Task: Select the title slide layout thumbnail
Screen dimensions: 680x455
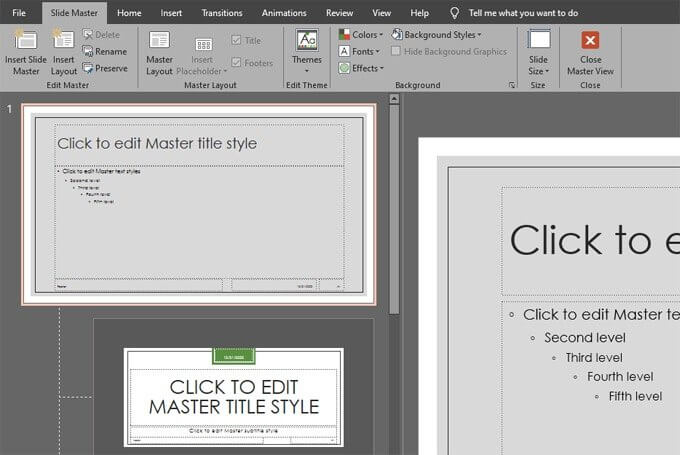Action: coord(233,397)
